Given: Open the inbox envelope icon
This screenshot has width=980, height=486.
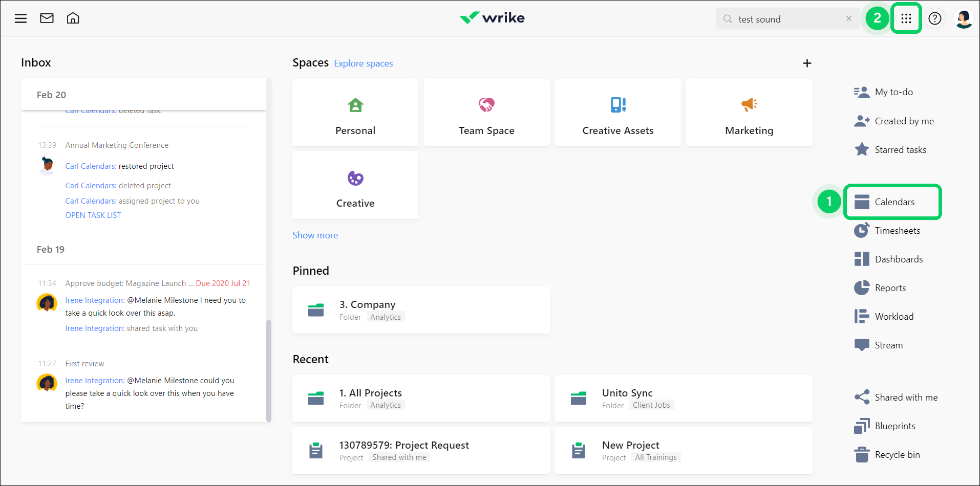Looking at the screenshot, I should [x=47, y=18].
